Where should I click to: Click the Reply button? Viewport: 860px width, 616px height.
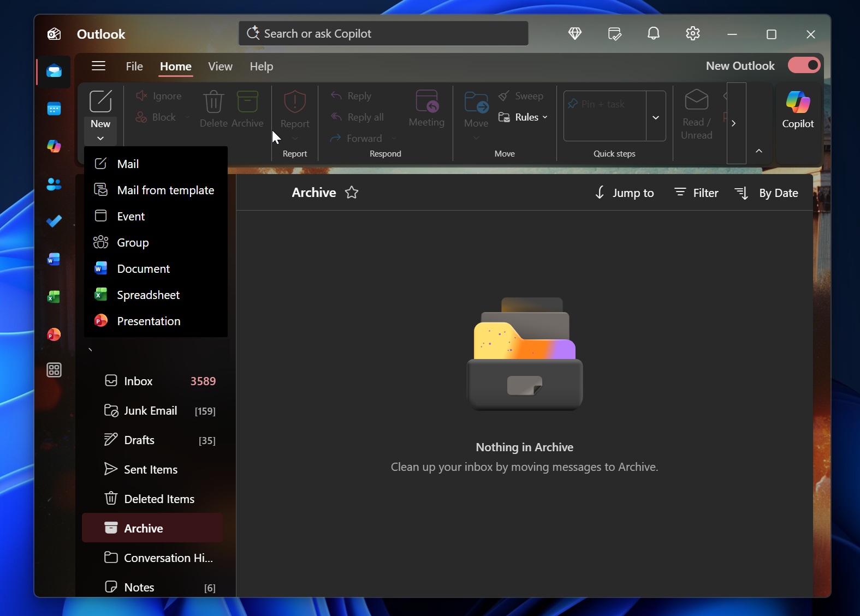click(351, 96)
